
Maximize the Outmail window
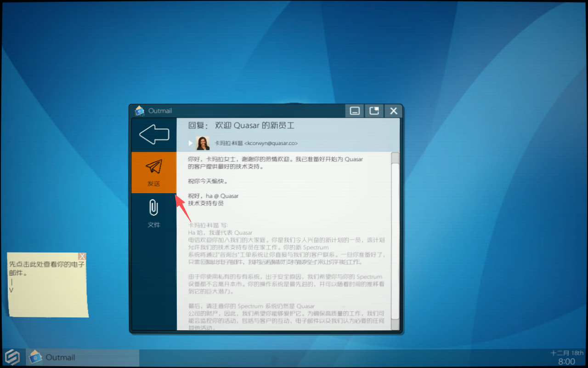click(x=374, y=111)
